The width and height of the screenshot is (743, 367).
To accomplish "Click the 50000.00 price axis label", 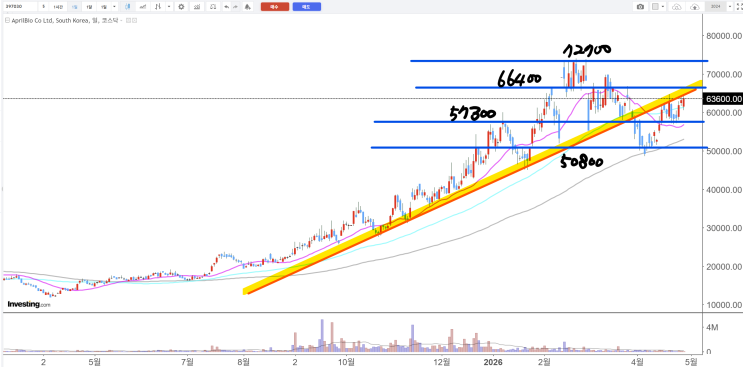I will coord(724,151).
